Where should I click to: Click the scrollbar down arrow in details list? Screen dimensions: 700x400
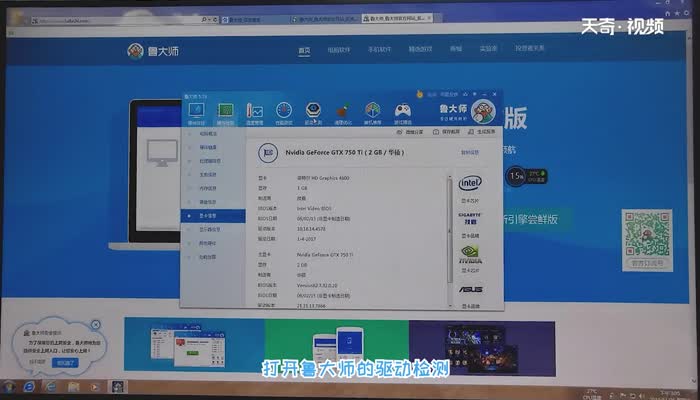coord(450,305)
